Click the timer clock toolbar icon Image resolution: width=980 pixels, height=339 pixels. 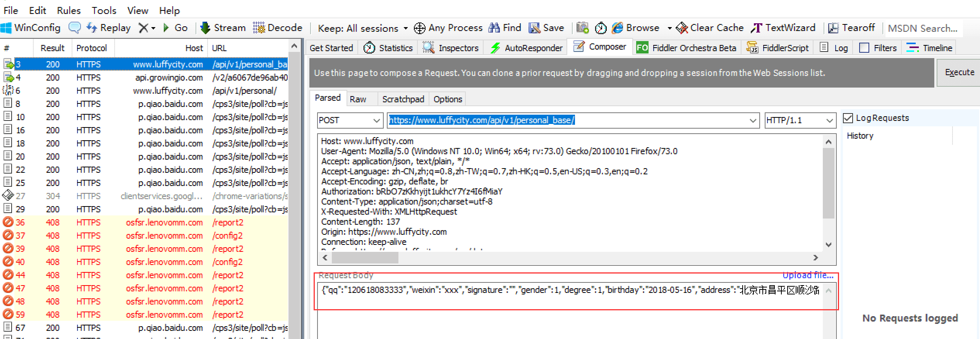(601, 28)
